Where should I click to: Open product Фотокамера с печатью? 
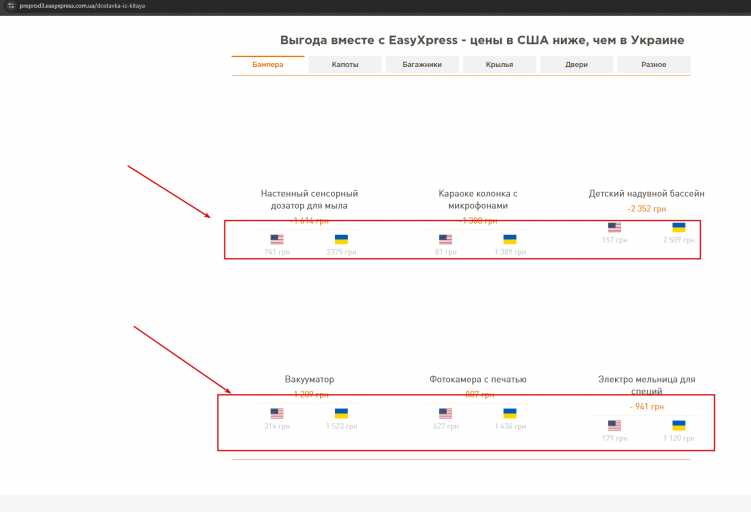click(478, 379)
